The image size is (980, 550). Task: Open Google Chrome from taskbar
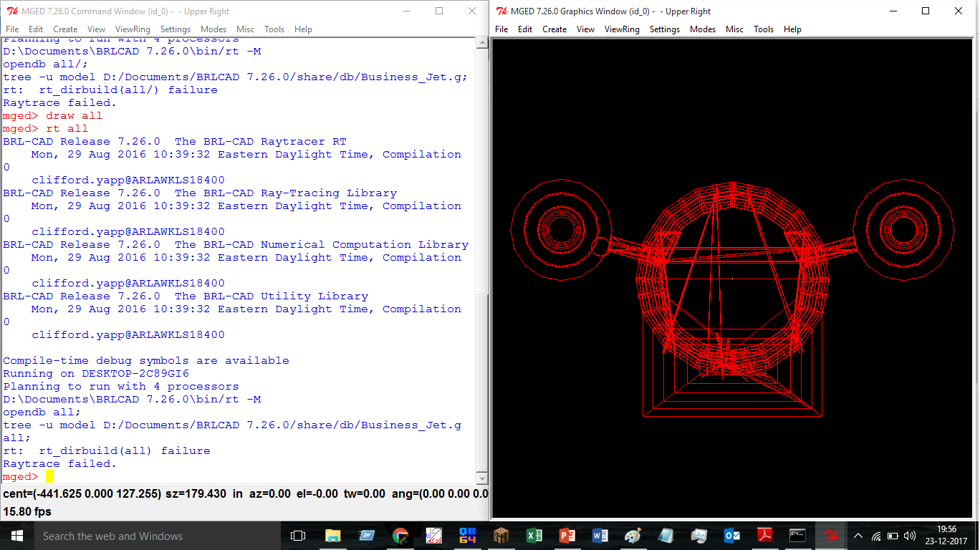(x=400, y=536)
